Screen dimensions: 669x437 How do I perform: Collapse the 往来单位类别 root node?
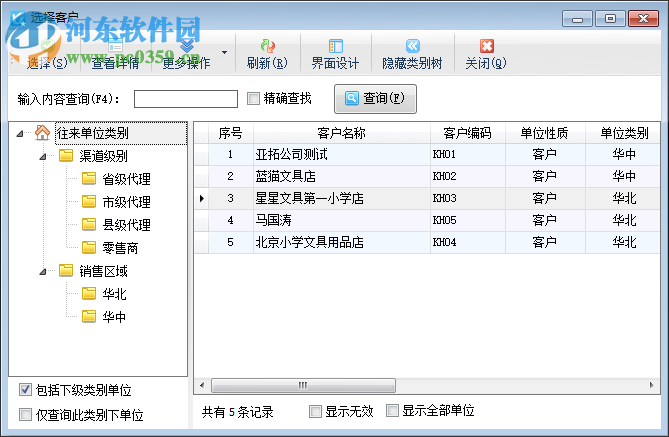point(20,134)
